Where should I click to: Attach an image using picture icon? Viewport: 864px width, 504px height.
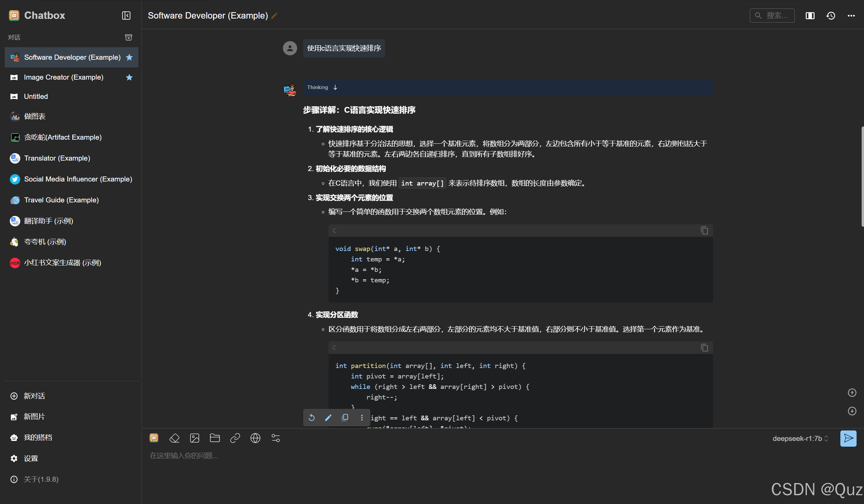(x=194, y=438)
